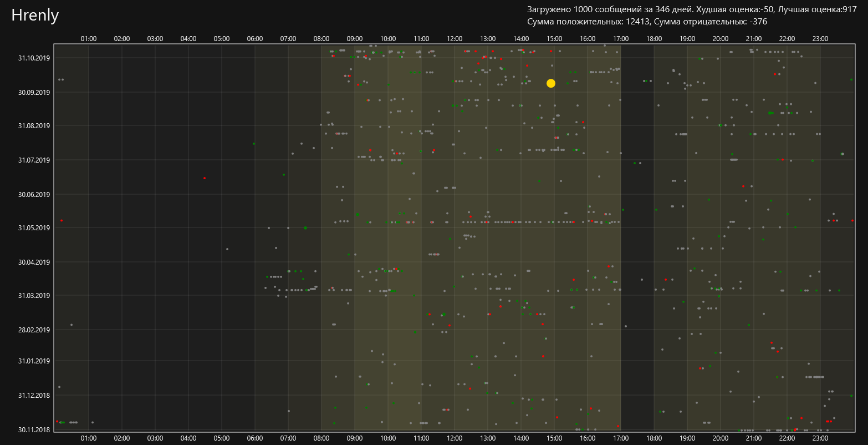Select 08:00 on the top time axis
This screenshot has height=445, width=868.
pyautogui.click(x=321, y=39)
